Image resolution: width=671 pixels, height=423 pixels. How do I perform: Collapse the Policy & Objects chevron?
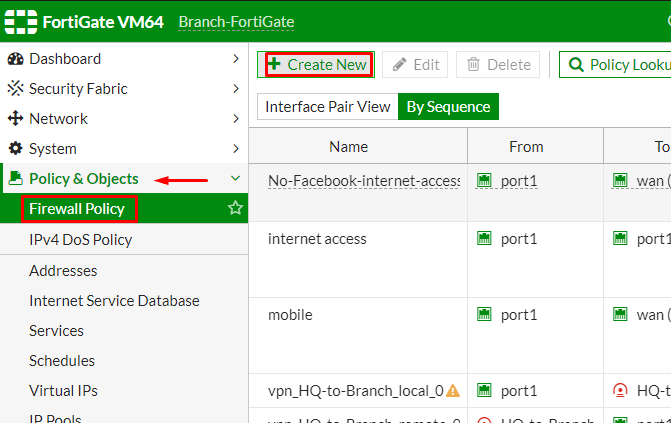[235, 178]
